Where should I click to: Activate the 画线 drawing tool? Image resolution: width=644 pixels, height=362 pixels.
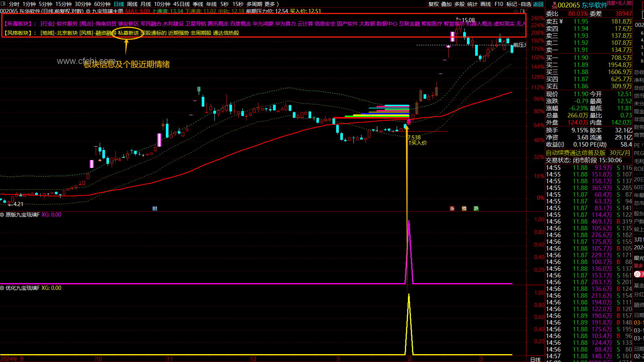coord(486,4)
